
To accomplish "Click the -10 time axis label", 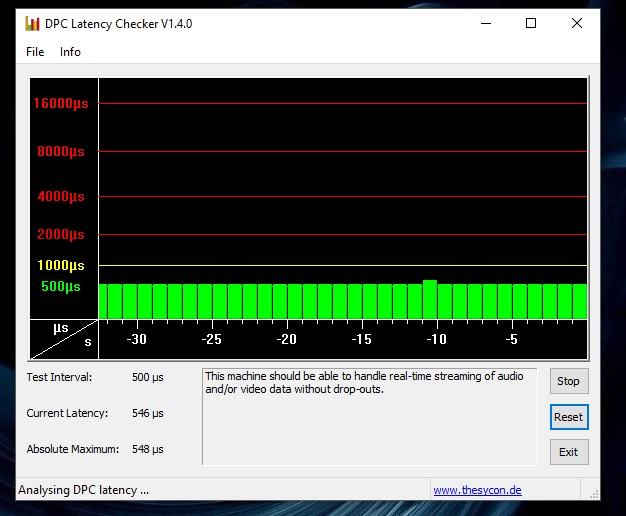I will [437, 339].
